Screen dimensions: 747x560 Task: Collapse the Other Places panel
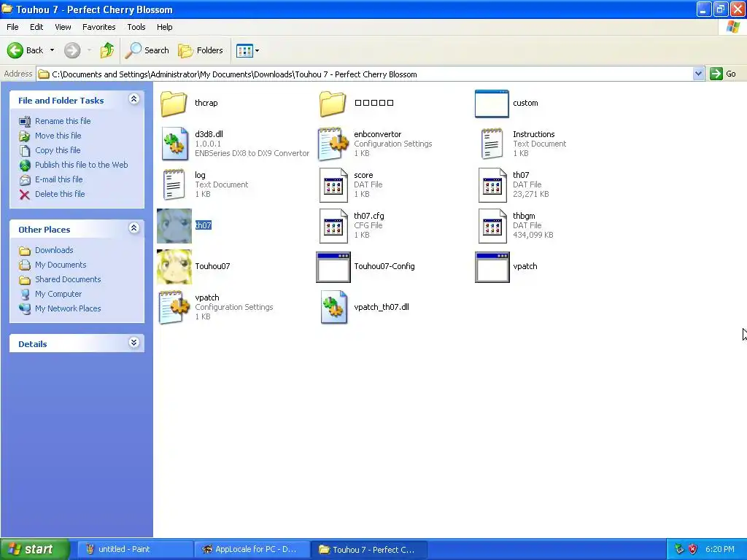(x=134, y=228)
